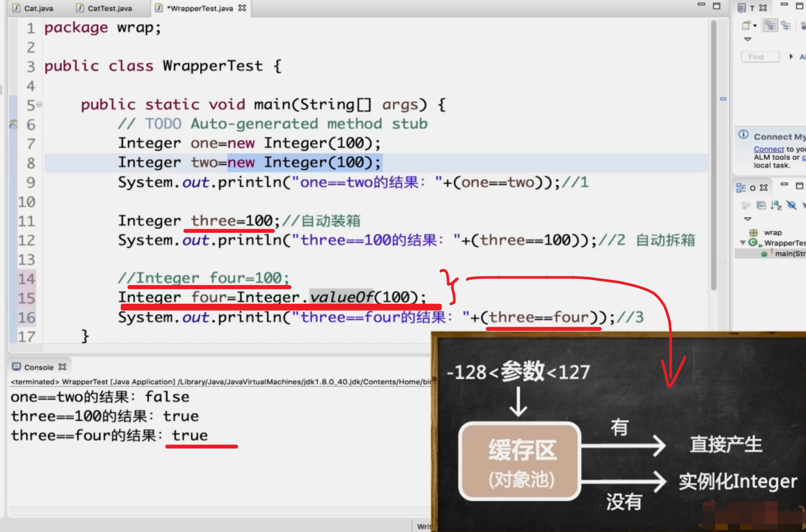
Task: Select WrapperTest class in Outline
Action: pos(777,243)
